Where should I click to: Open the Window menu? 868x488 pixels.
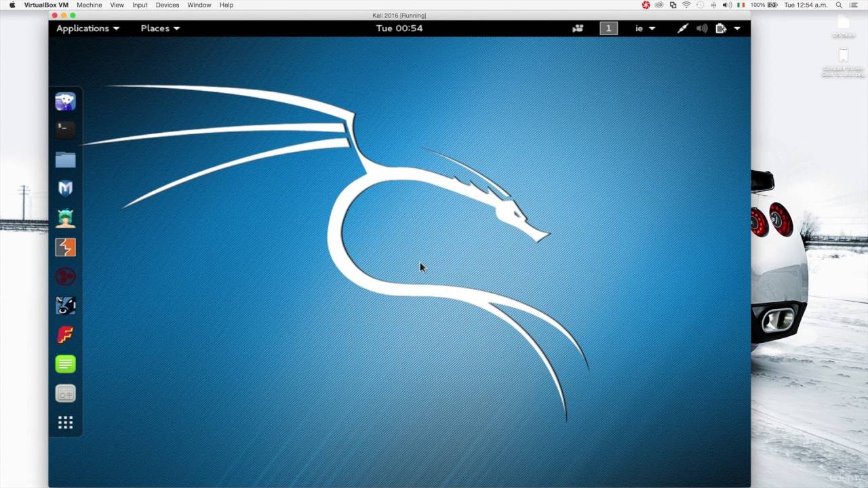[x=199, y=5]
